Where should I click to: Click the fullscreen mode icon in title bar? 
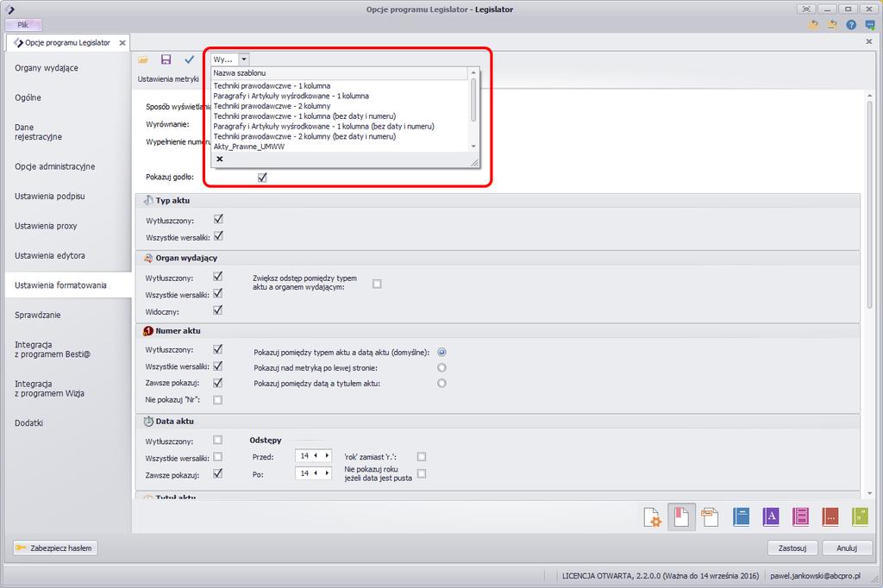pyautogui.click(x=806, y=9)
